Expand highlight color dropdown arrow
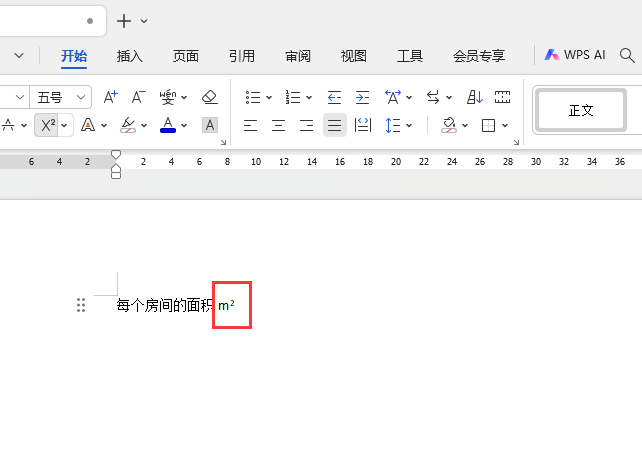Image resolution: width=642 pixels, height=453 pixels. click(x=144, y=125)
